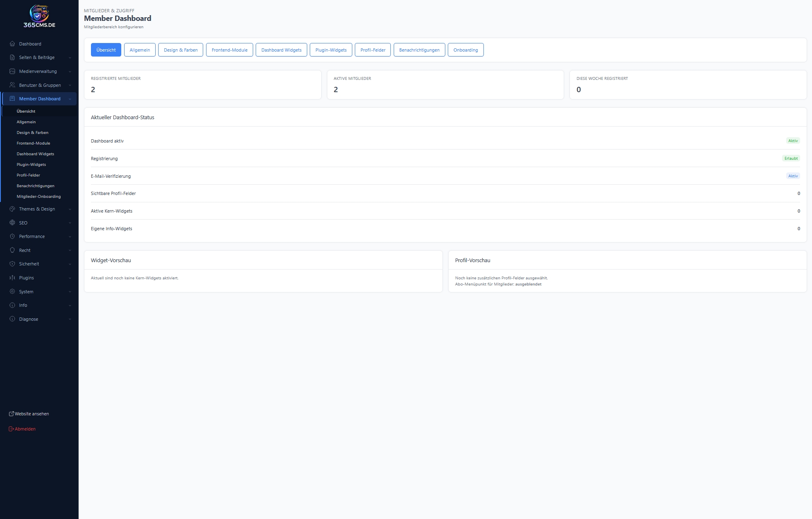Open Profil-Felder in sidebar submenu
Image resolution: width=812 pixels, height=519 pixels.
[28, 175]
